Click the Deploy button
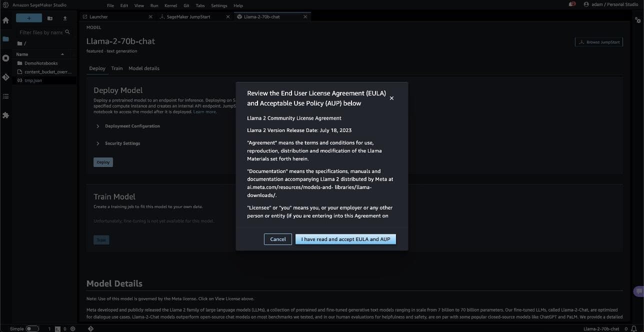The image size is (644, 332). point(103,162)
